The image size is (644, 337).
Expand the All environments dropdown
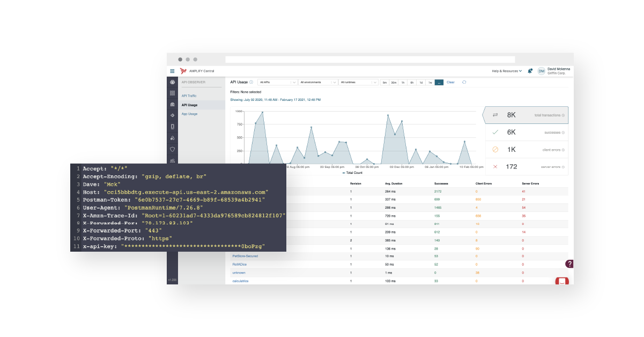coord(317,82)
